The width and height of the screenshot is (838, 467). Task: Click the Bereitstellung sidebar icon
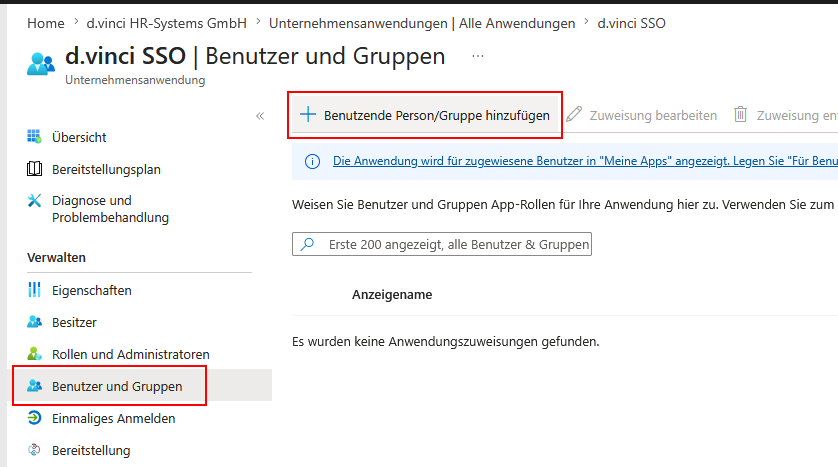pyautogui.click(x=34, y=449)
